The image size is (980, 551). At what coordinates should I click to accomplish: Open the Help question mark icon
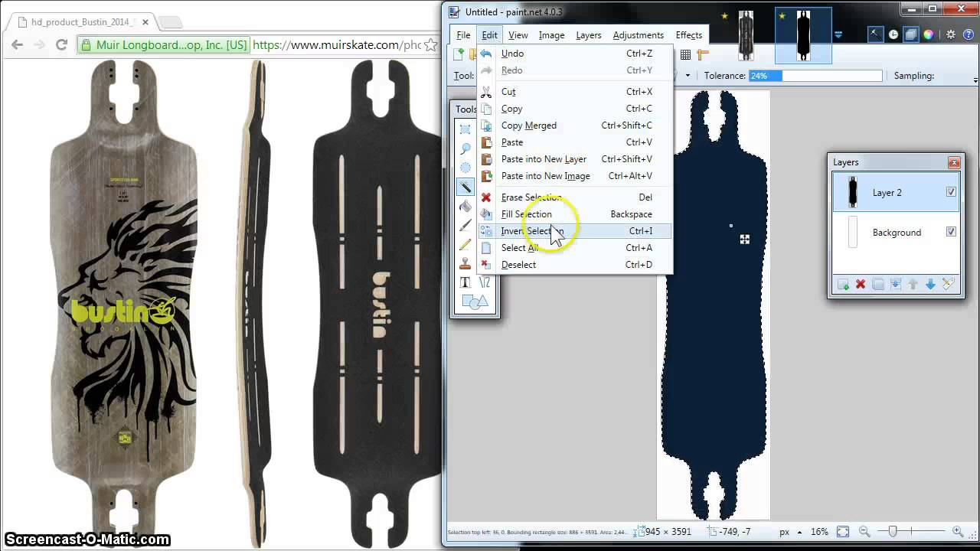click(968, 34)
